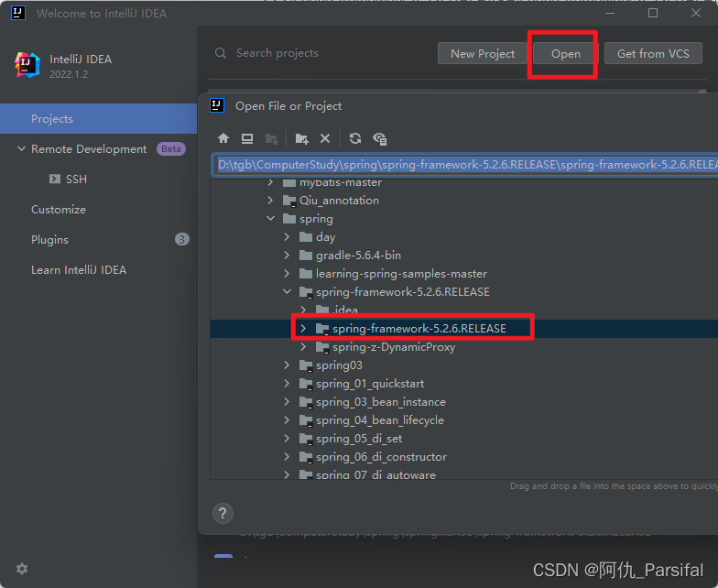Open the settings gear in welcome window

(x=22, y=569)
